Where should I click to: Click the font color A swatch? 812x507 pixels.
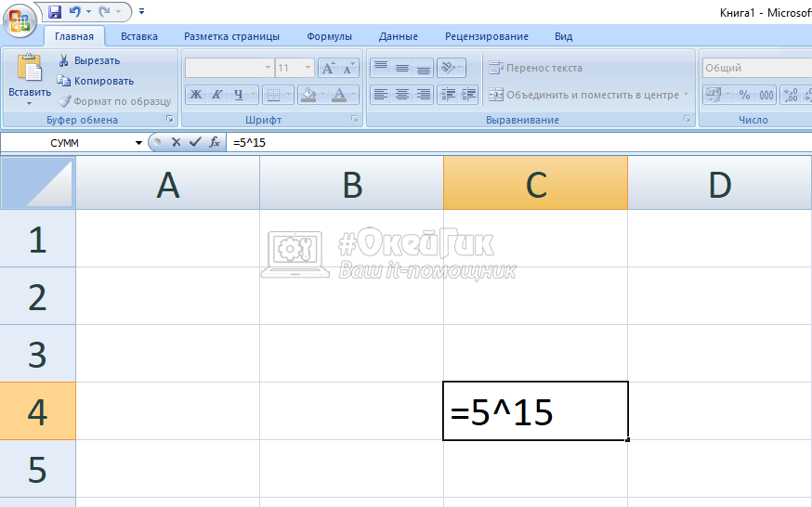(339, 95)
